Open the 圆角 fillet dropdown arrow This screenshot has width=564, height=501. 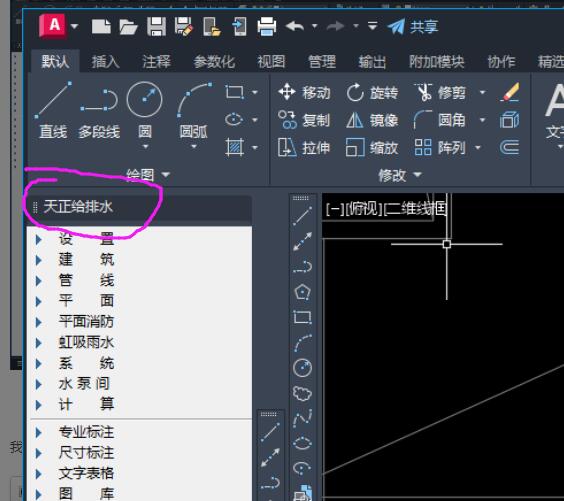[x=482, y=120]
